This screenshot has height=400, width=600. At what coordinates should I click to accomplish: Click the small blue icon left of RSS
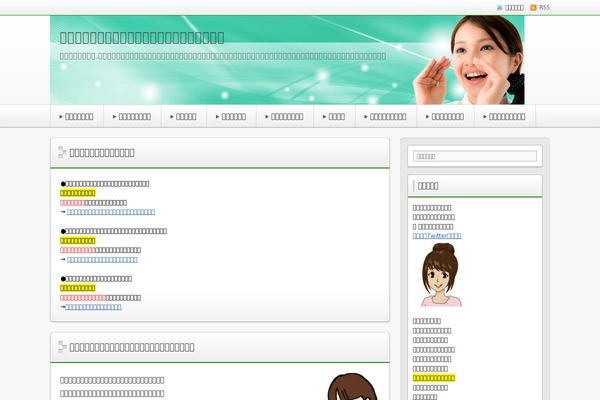(x=499, y=8)
